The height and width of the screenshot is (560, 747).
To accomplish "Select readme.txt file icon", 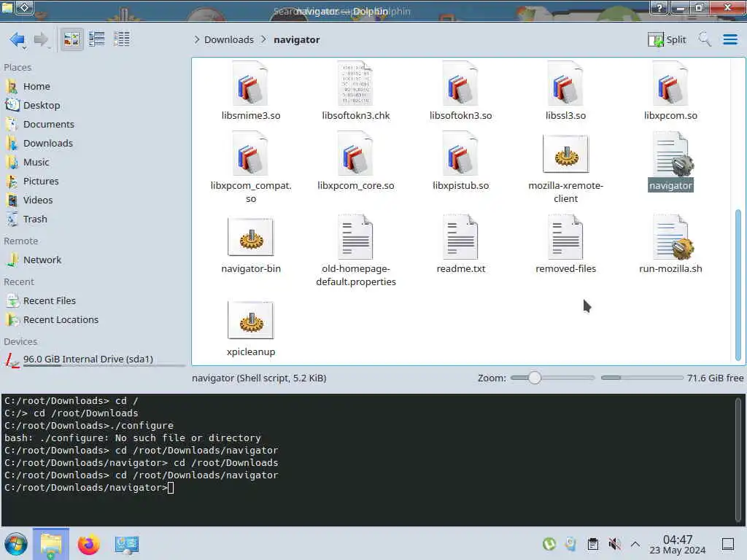I will pyautogui.click(x=460, y=237).
